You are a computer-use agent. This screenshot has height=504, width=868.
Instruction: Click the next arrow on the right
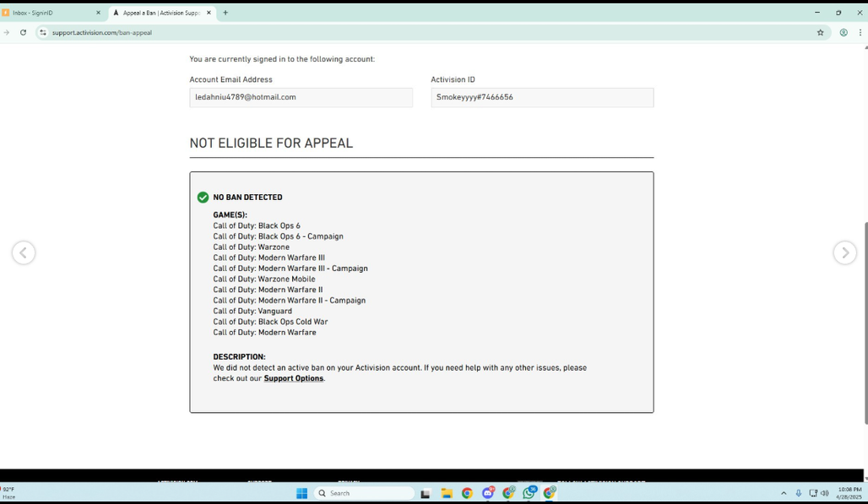(844, 252)
